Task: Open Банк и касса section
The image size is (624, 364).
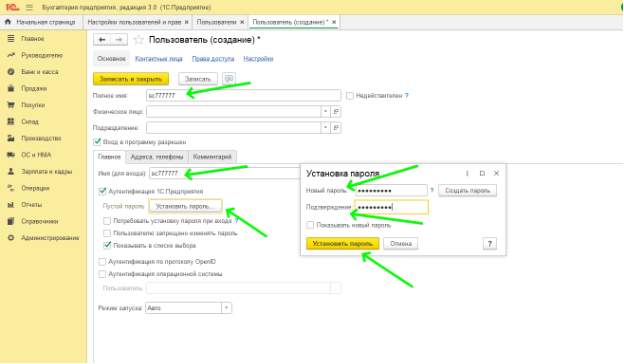Action: [x=39, y=72]
